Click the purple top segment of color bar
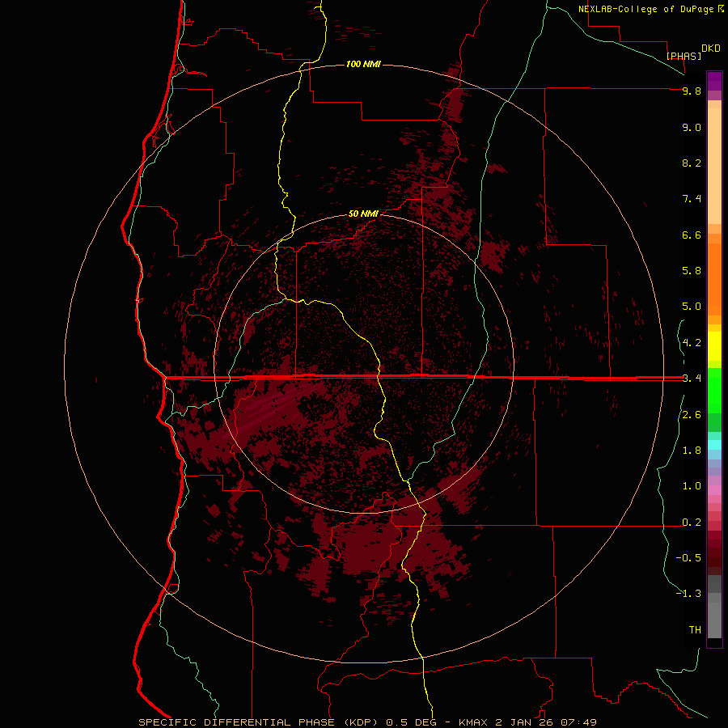Screen dimensions: 728x728 click(x=714, y=81)
